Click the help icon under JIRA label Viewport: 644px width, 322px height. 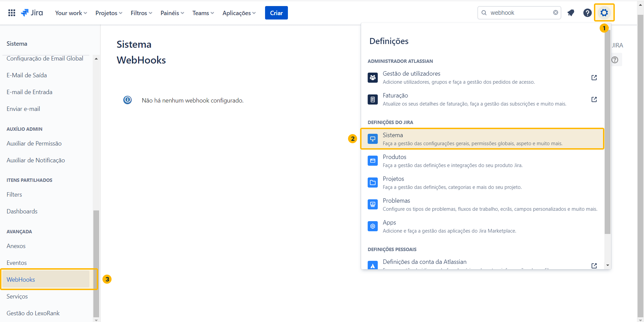615,60
